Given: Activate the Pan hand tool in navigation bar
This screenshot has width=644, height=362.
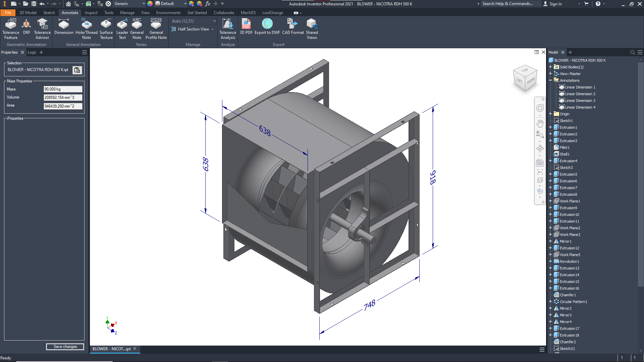Looking at the screenshot, I should [540, 123].
